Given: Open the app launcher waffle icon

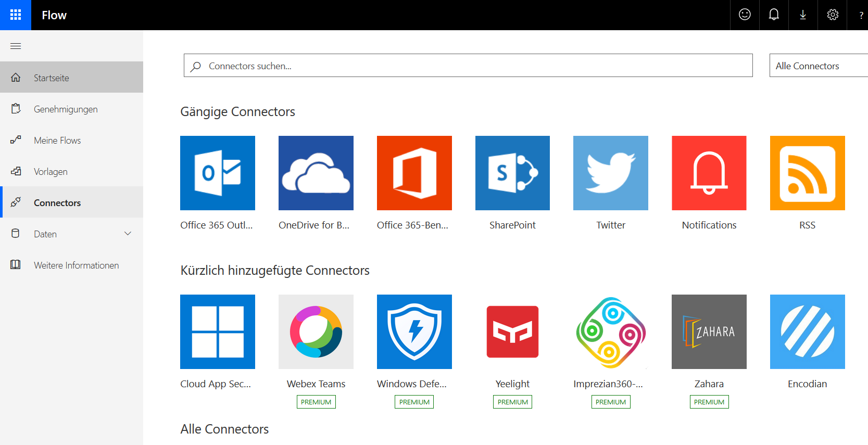Looking at the screenshot, I should pos(16,15).
